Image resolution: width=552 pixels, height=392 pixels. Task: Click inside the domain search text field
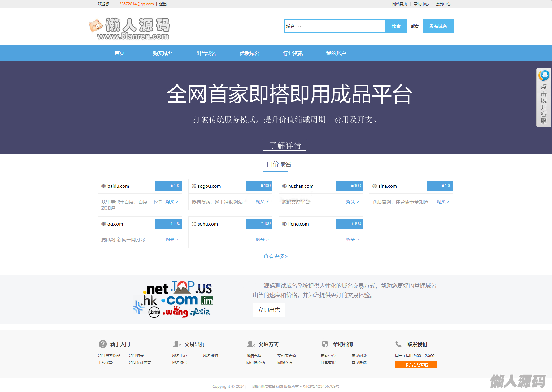click(344, 26)
